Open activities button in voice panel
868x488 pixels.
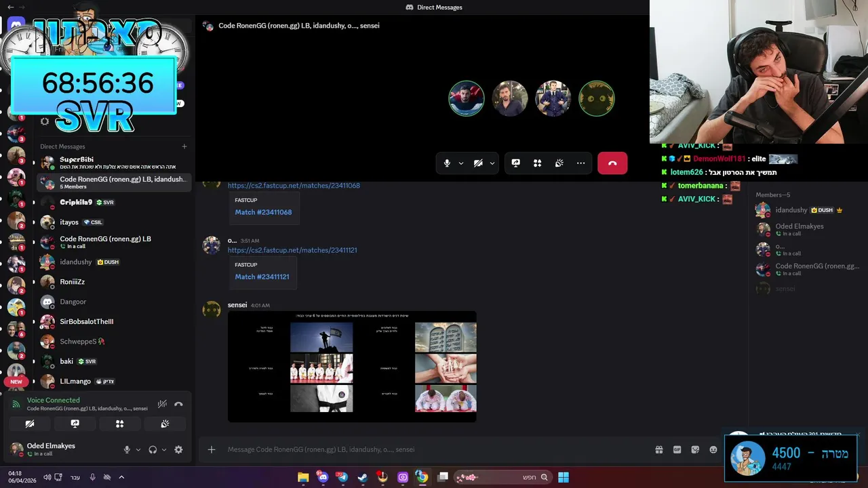pos(120,424)
